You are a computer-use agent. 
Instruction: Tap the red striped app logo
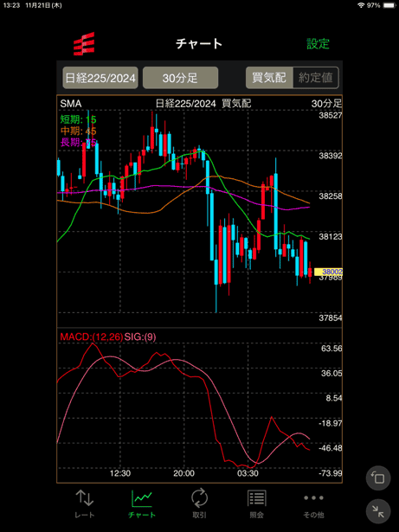[84, 44]
